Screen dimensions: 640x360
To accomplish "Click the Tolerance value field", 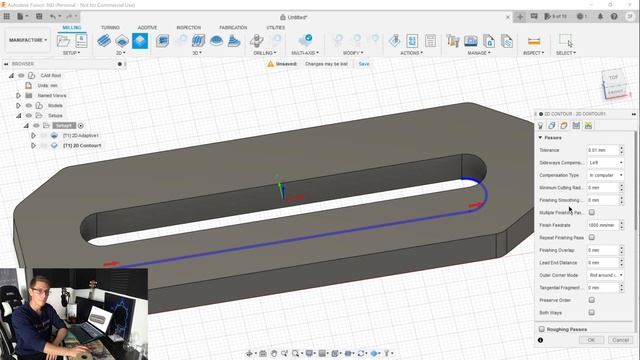I will pyautogui.click(x=602, y=150).
